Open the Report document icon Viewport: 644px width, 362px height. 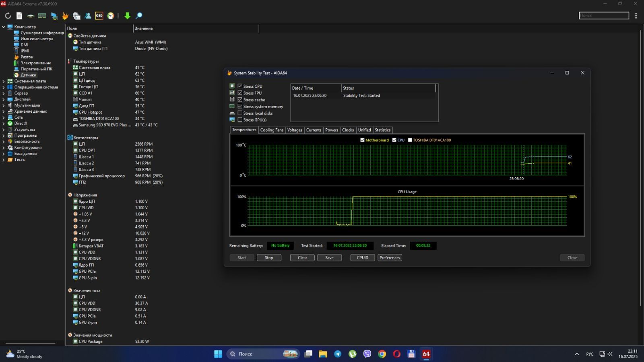19,16
